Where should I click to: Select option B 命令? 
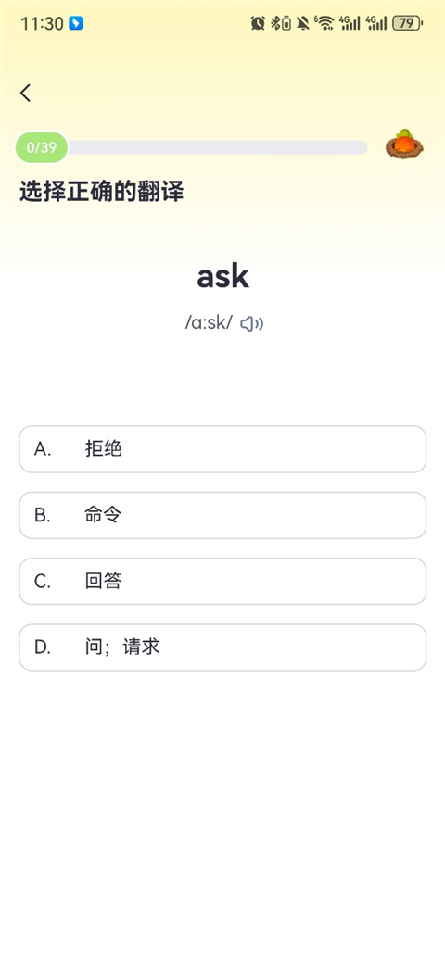tap(222, 515)
